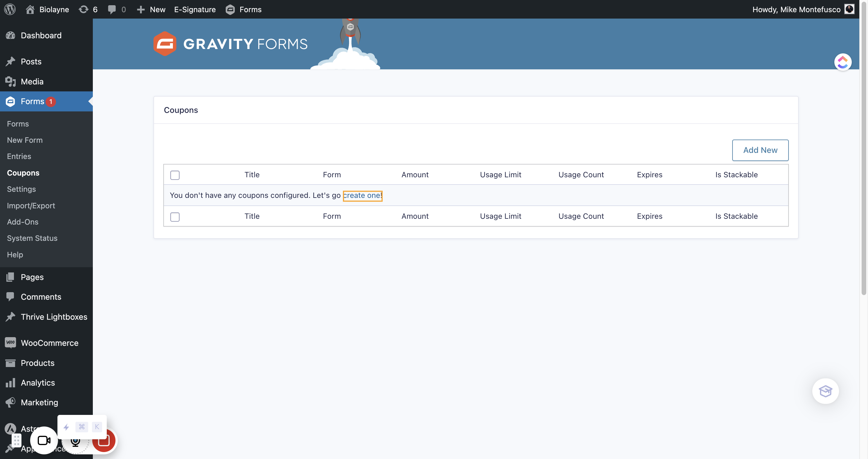Click the command key shortcut chip
Image resolution: width=868 pixels, height=459 pixels.
click(82, 427)
